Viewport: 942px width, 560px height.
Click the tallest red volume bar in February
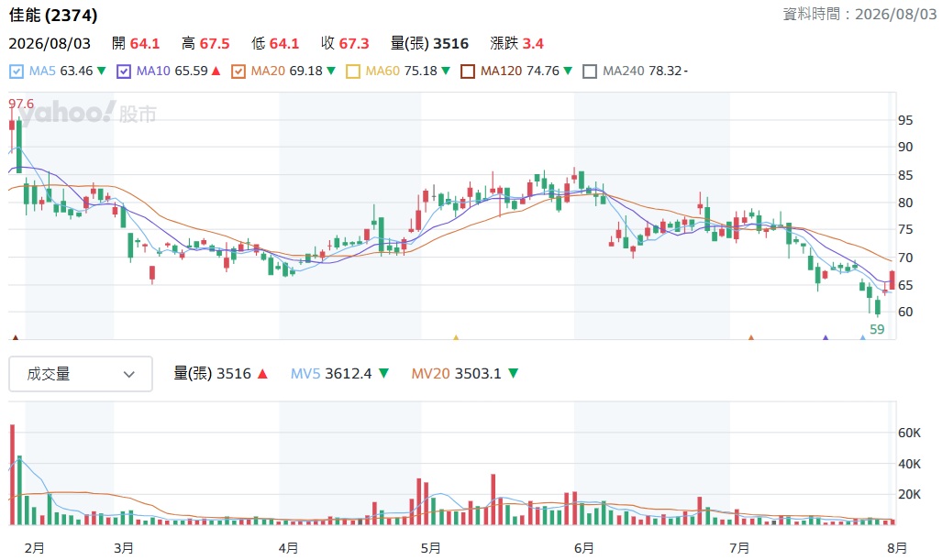[12, 475]
